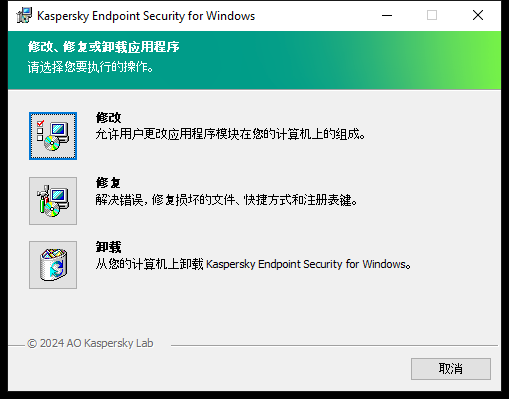This screenshot has height=399, width=509.
Task: Open the Kaspersky installer icon in title bar
Action: [x=24, y=15]
